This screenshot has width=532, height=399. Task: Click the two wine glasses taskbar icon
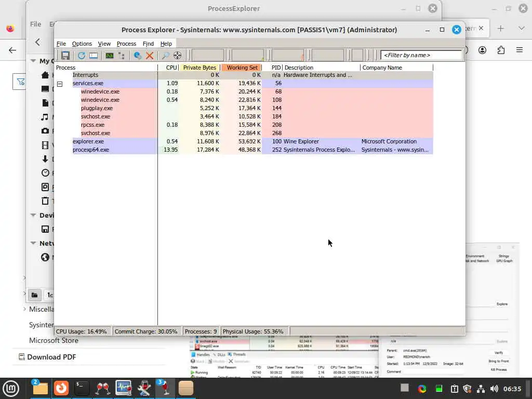(103, 388)
